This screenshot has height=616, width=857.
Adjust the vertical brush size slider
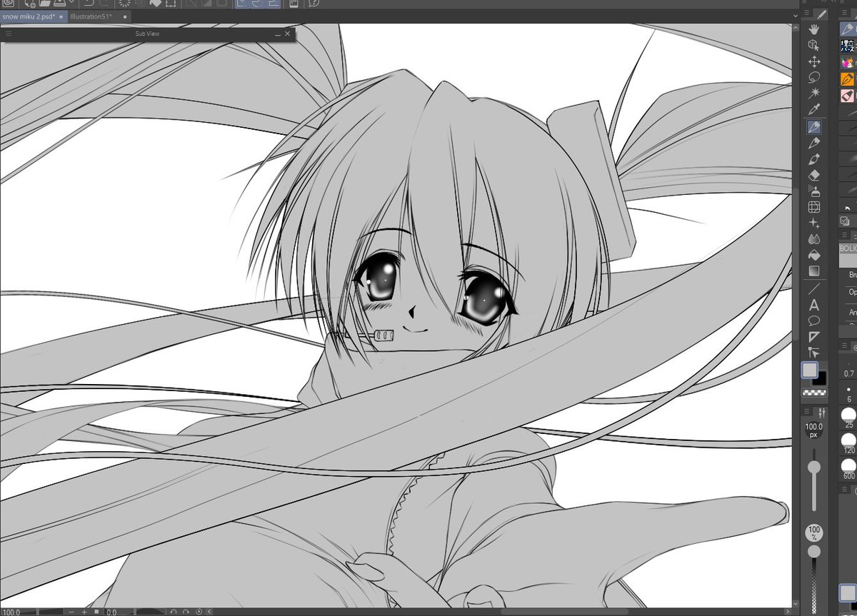pos(814,468)
